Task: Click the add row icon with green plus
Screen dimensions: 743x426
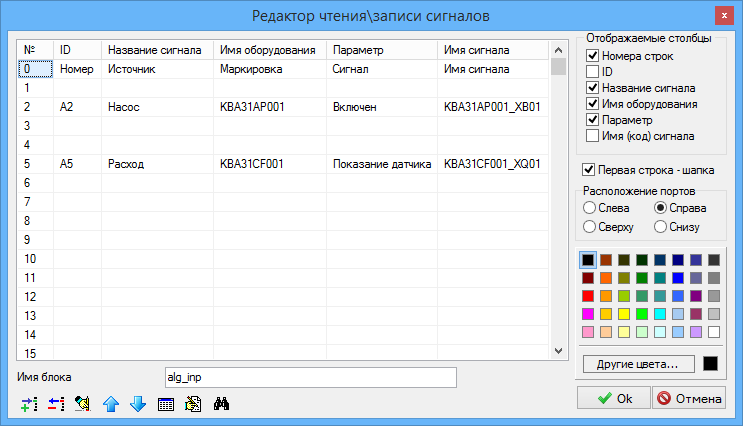Action: (x=28, y=404)
